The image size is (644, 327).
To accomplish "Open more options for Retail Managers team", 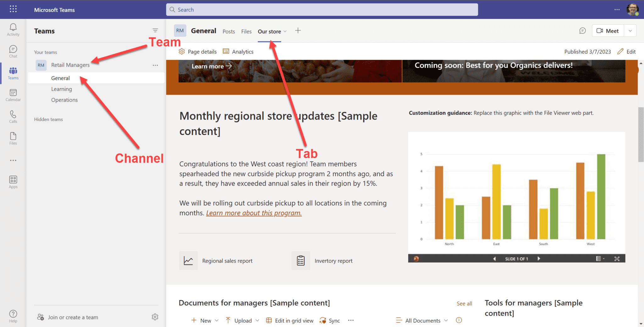I will pos(155,65).
